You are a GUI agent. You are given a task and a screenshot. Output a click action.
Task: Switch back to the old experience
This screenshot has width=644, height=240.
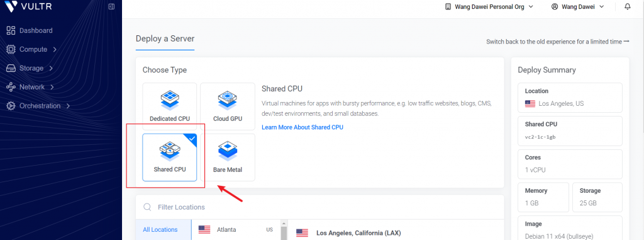coord(558,42)
